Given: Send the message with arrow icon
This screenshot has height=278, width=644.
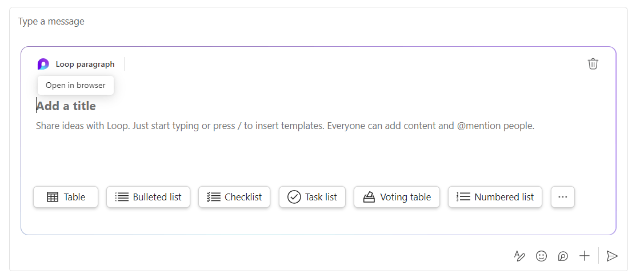Looking at the screenshot, I should [x=612, y=256].
